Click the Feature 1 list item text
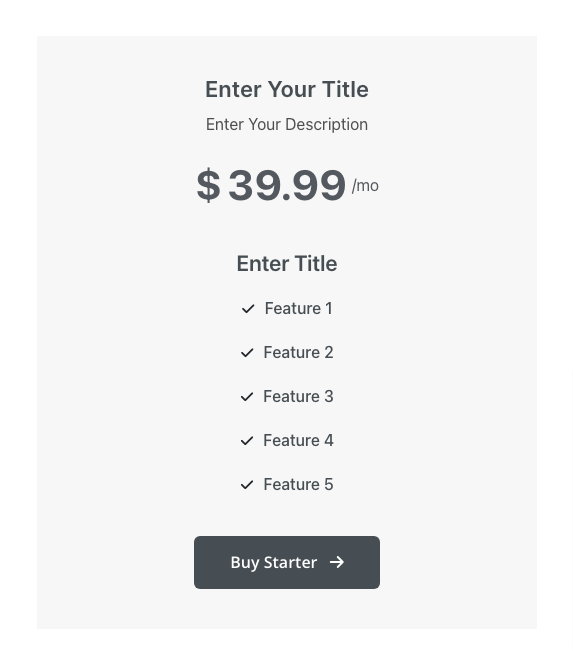This screenshot has height=668, width=573. point(298,308)
